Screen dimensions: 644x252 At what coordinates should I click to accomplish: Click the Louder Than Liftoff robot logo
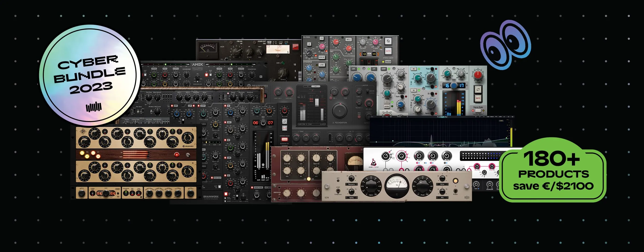pyautogui.click(x=373, y=163)
